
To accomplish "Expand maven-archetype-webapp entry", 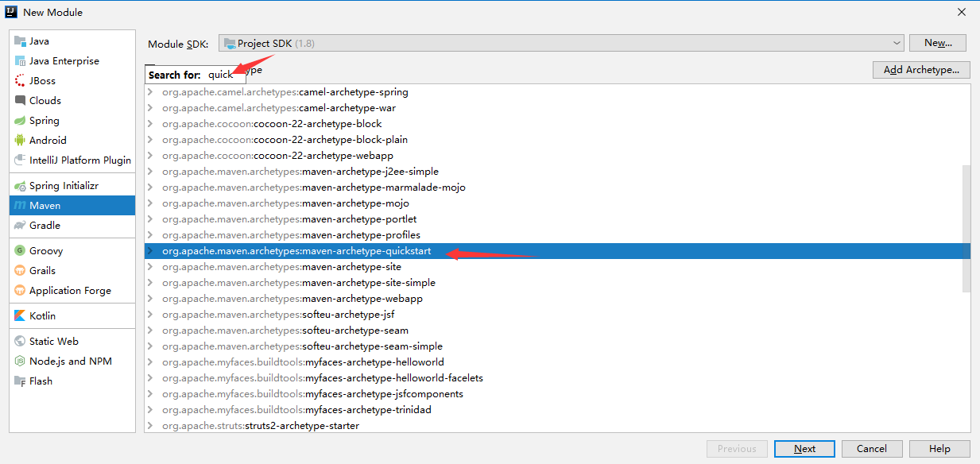I will (x=151, y=299).
